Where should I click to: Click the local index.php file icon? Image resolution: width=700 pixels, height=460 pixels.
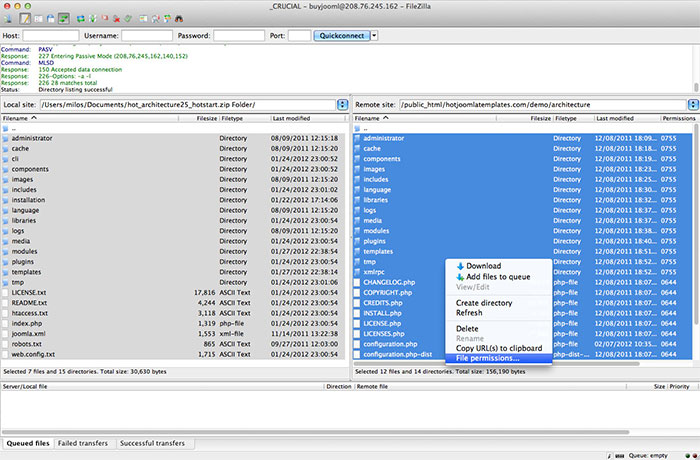5,323
